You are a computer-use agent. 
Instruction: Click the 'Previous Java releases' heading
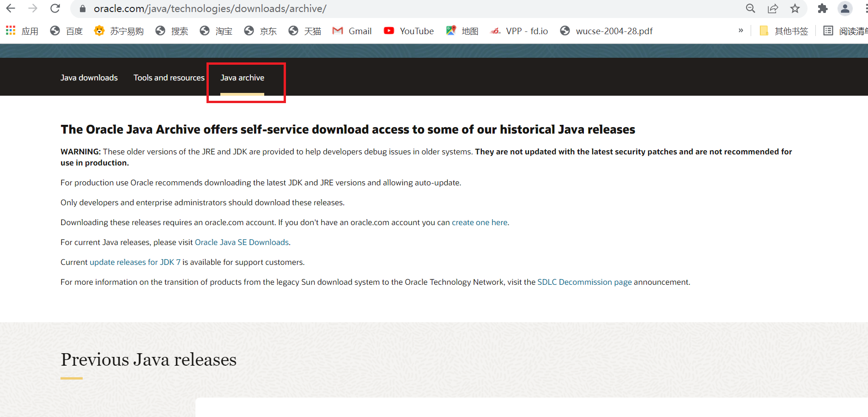(148, 359)
